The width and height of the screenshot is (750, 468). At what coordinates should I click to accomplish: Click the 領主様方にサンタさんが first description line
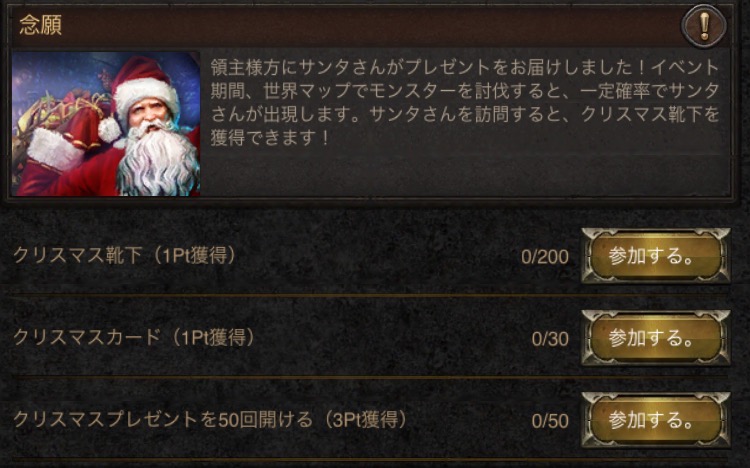(x=465, y=67)
